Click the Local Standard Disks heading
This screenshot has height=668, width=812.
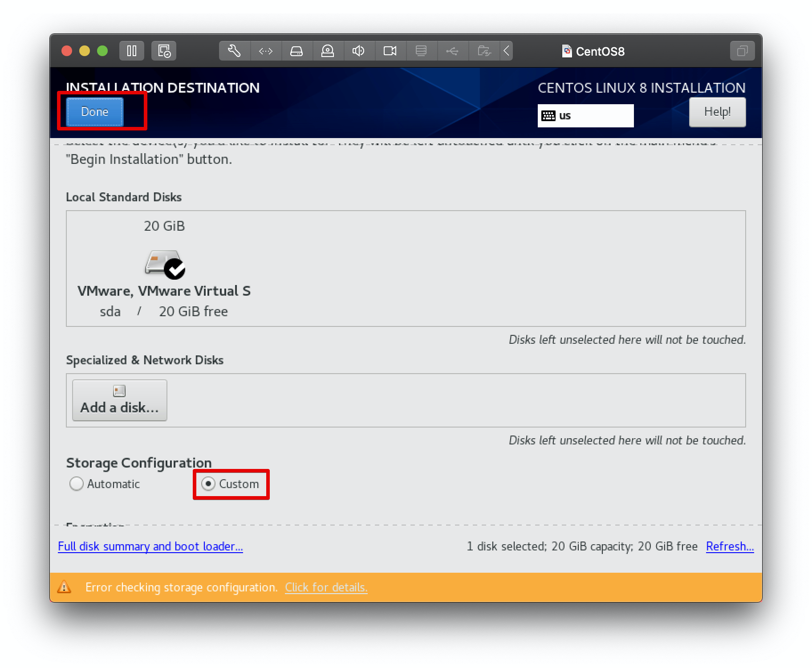[x=124, y=197]
